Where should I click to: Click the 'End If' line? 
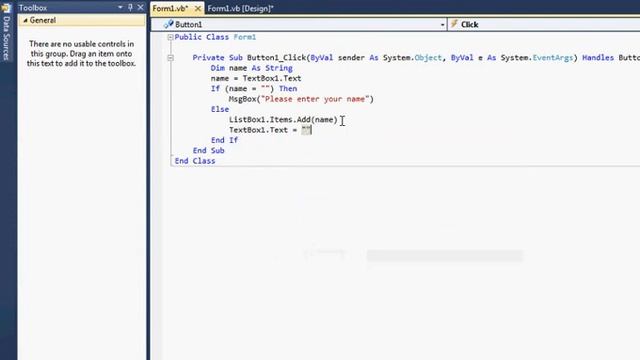224,140
